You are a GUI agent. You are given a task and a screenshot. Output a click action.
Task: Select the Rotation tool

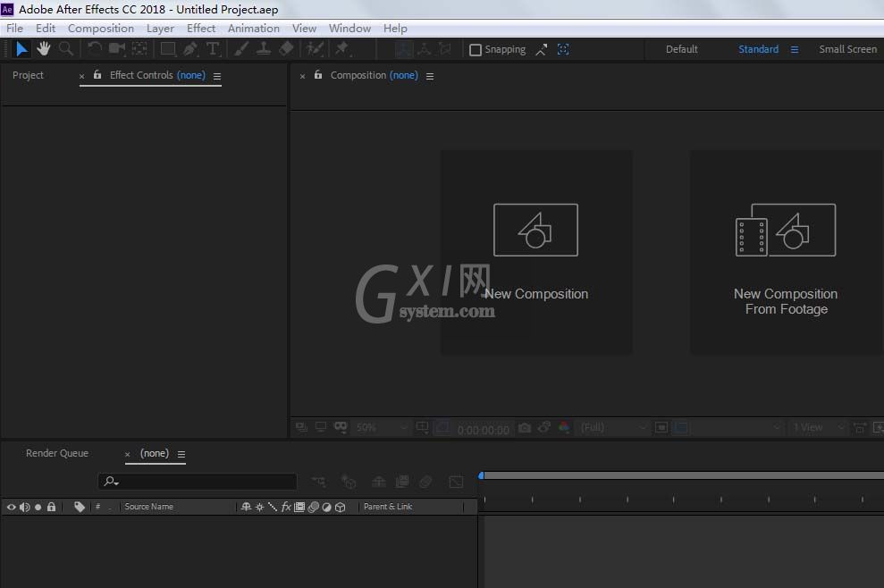pyautogui.click(x=95, y=49)
